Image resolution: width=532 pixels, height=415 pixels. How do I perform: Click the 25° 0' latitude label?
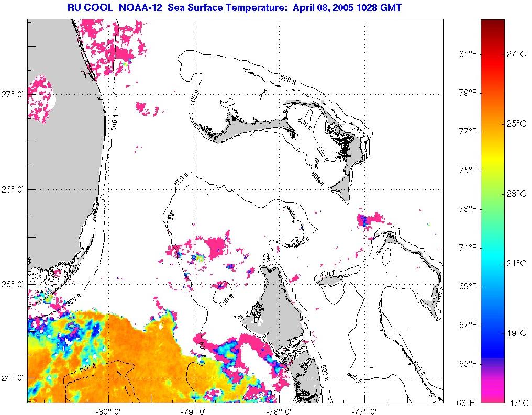12,284
